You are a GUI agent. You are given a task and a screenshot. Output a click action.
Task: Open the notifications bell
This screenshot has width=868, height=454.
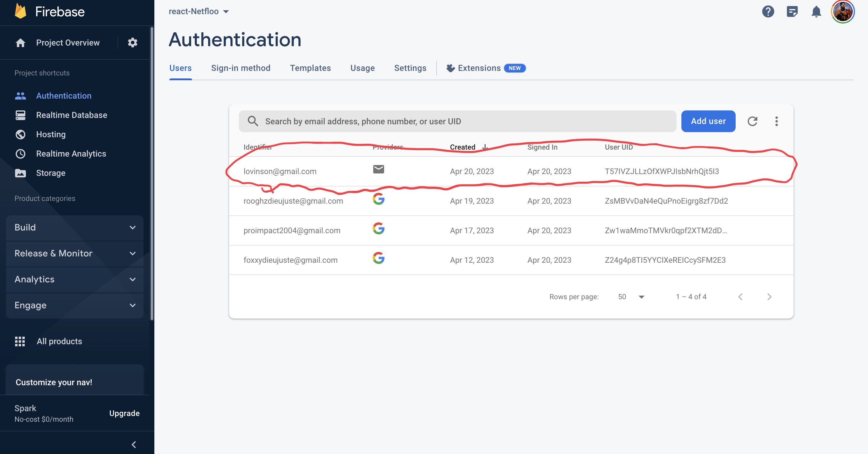pos(816,12)
